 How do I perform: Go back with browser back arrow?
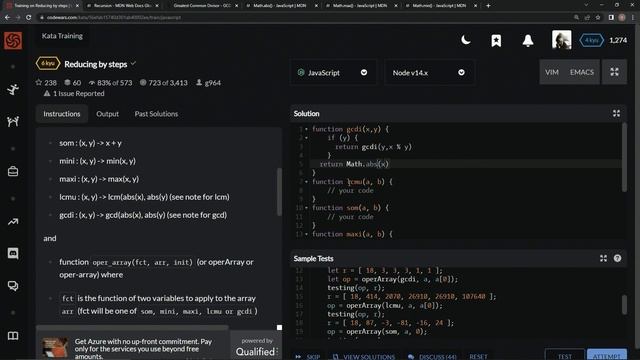(7, 18)
